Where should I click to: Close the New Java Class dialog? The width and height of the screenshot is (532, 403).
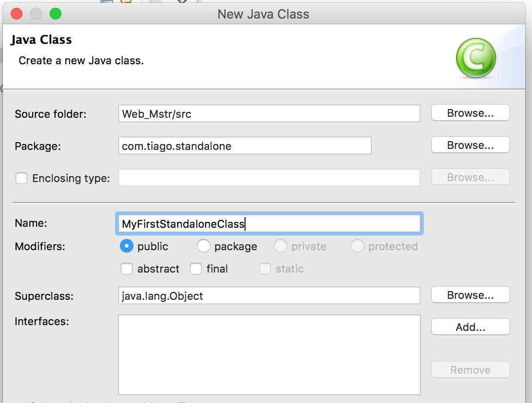pos(17,14)
